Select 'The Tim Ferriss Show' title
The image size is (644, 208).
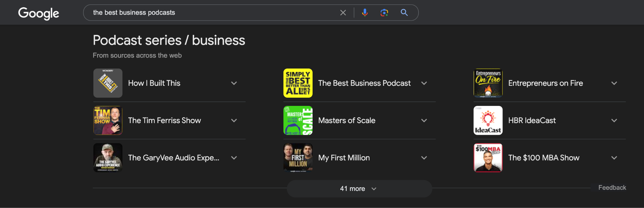click(x=164, y=120)
